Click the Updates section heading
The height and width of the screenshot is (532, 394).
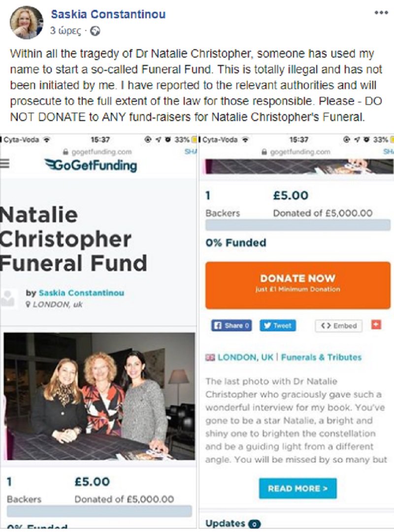click(x=225, y=523)
